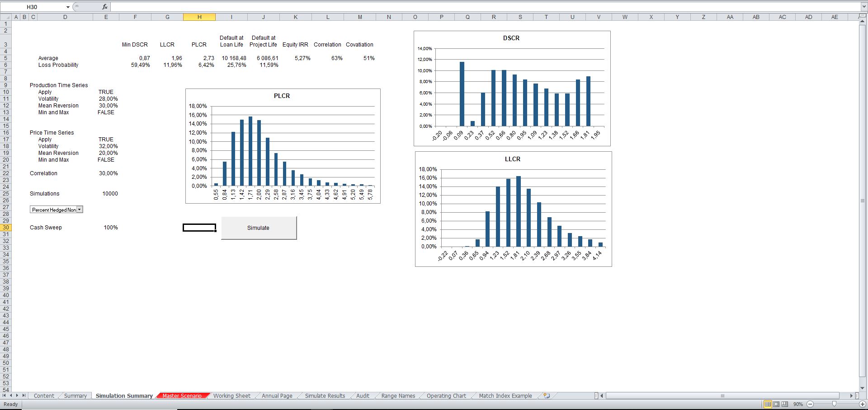Open the Name Box dropdown arrow
The height and width of the screenshot is (410, 868).
click(68, 7)
